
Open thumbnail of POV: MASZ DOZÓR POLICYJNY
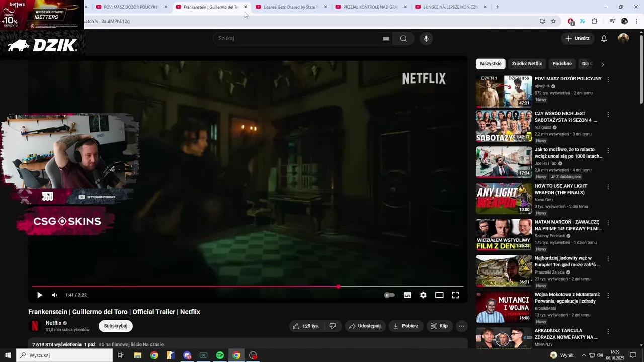tap(504, 92)
